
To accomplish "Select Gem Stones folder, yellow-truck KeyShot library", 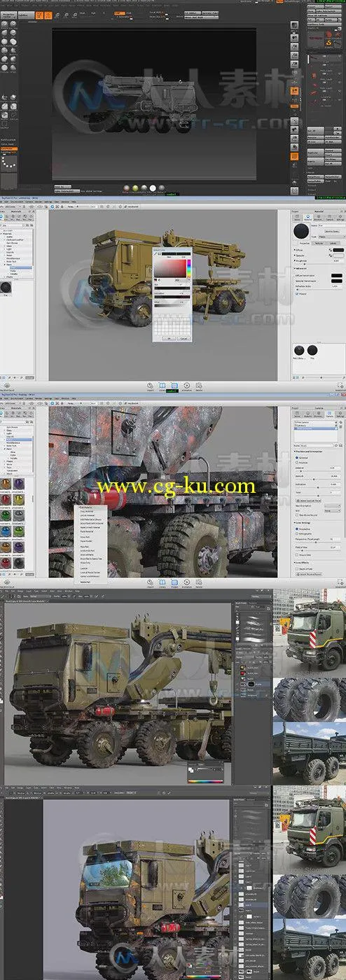I will pos(12,243).
